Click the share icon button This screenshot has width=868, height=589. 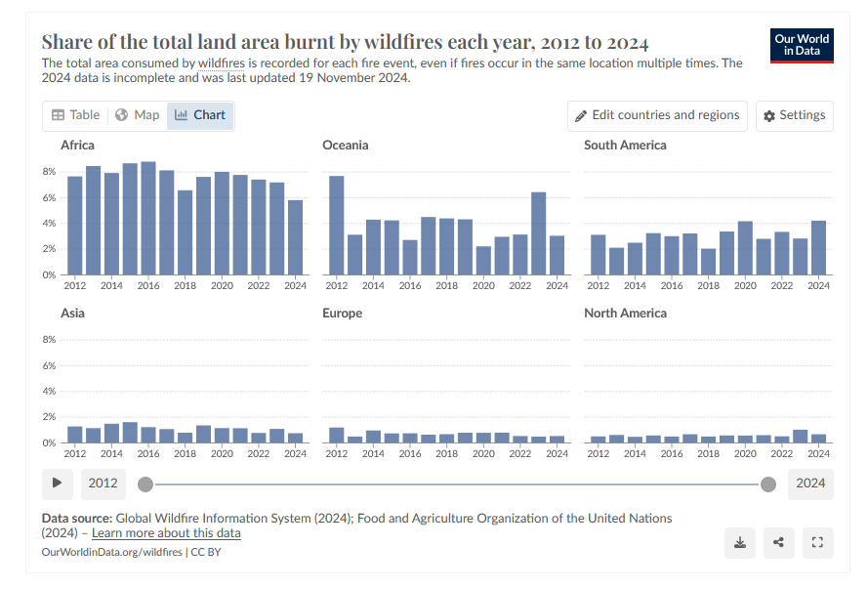(x=778, y=542)
